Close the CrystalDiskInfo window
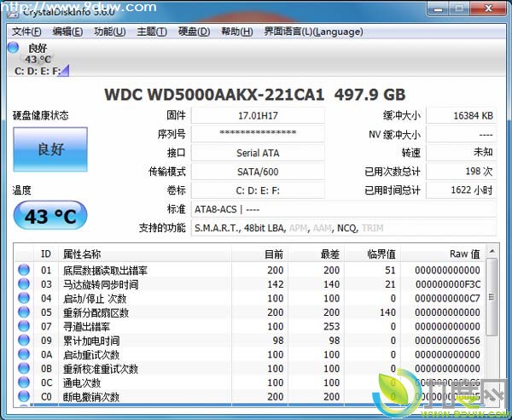The width and height of the screenshot is (512, 420). (488, 9)
